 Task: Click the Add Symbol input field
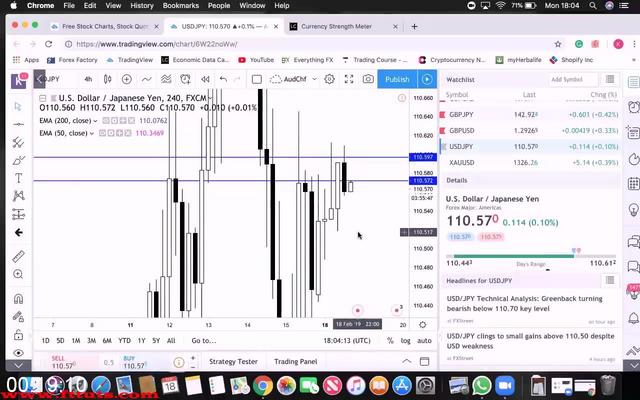[573, 79]
